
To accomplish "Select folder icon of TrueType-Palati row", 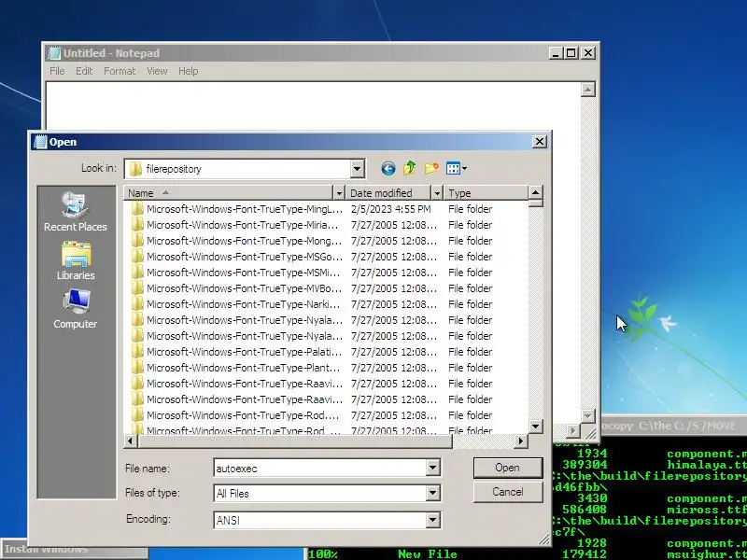I will pyautogui.click(x=137, y=352).
